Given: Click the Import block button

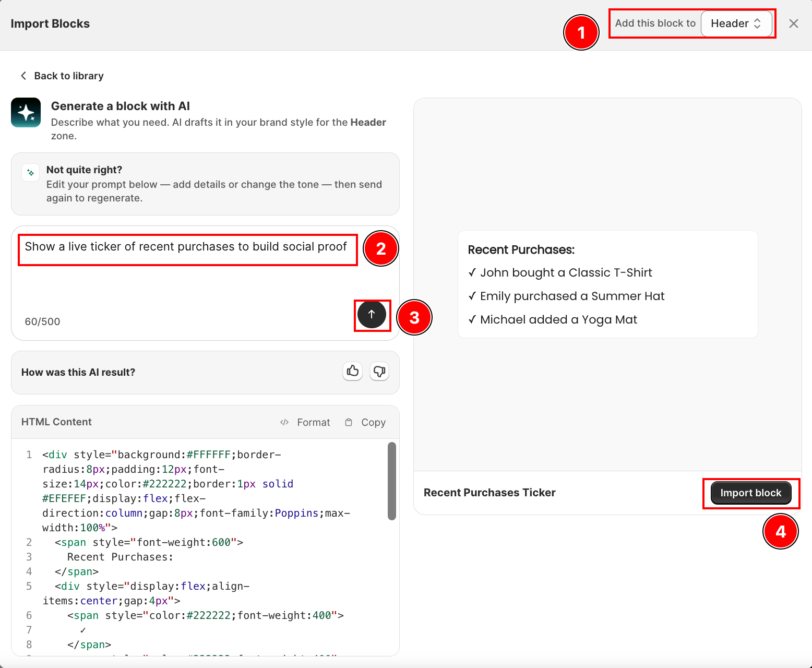Looking at the screenshot, I should click(x=751, y=493).
